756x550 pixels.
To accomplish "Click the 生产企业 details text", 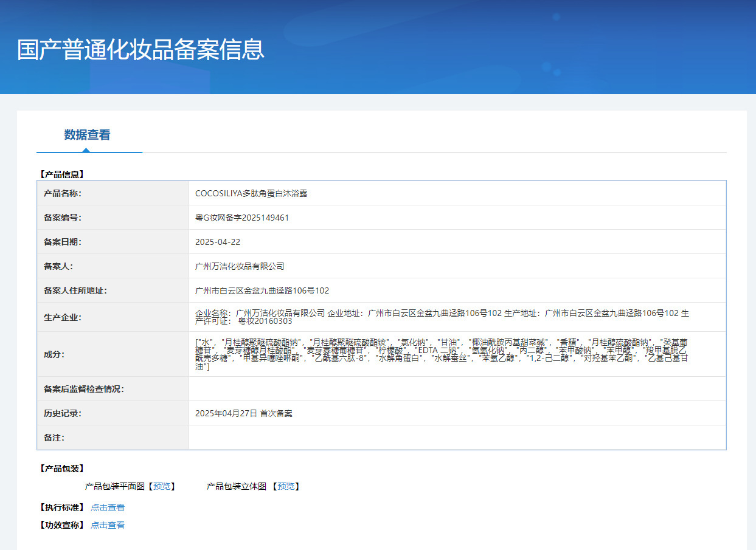I will (442, 317).
